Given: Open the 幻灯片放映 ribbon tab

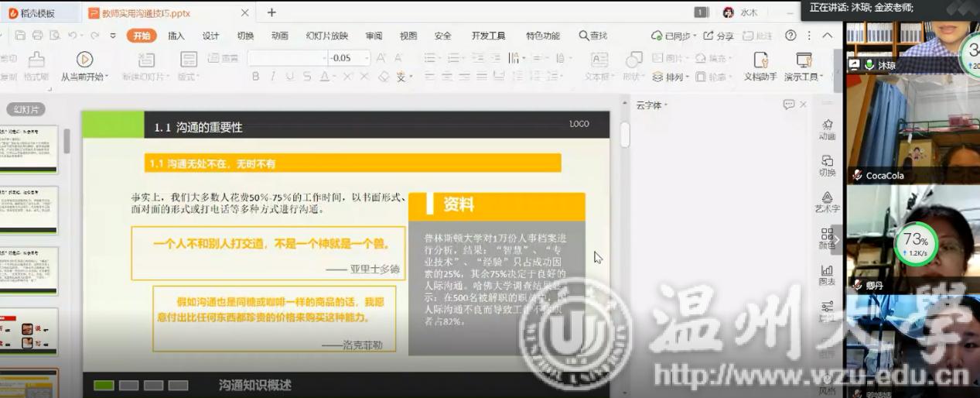Looking at the screenshot, I should click(x=326, y=36).
